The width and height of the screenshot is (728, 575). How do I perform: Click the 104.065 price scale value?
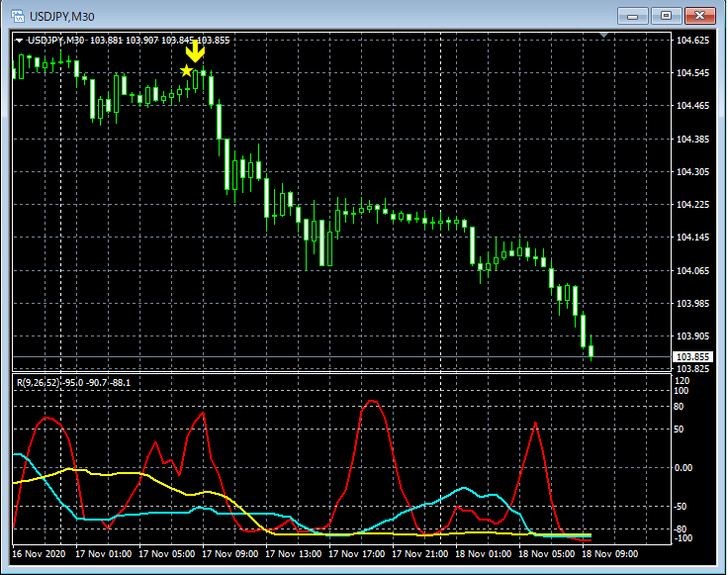(x=692, y=270)
